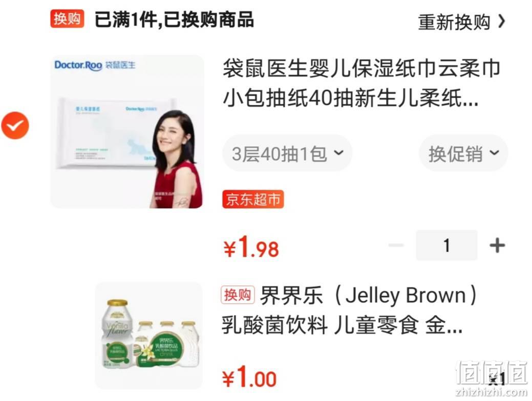Click the 京东超市 red tag
532x401 pixels.
pyautogui.click(x=253, y=199)
